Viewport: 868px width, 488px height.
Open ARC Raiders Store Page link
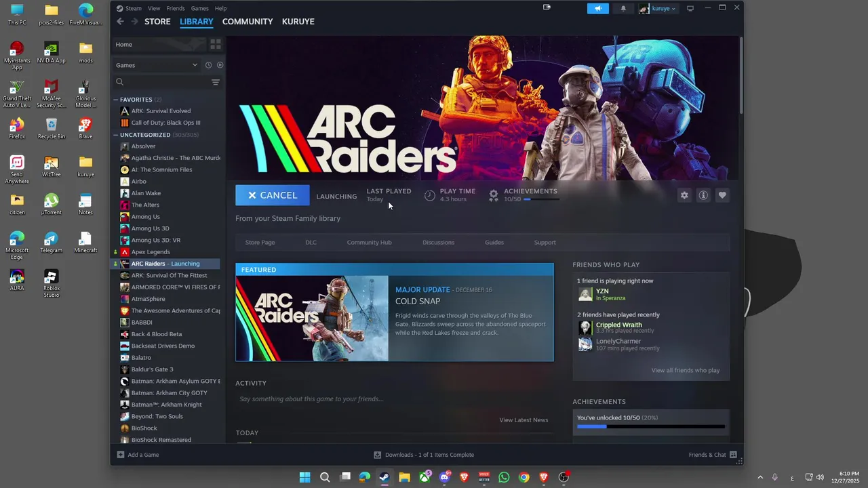pyautogui.click(x=260, y=243)
